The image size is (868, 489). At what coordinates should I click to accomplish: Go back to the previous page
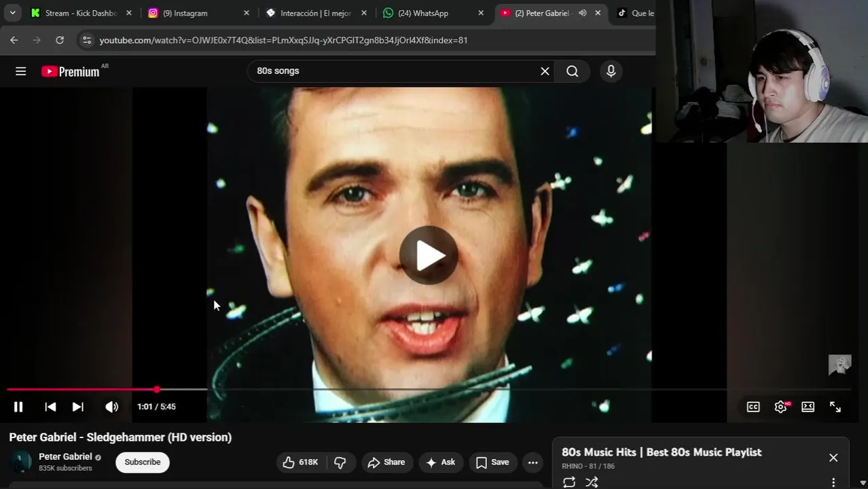14,40
